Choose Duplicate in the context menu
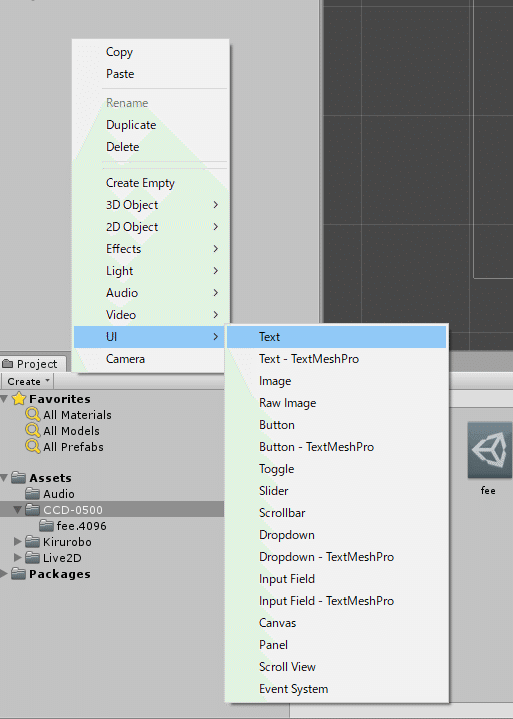Image resolution: width=513 pixels, height=719 pixels. (x=151, y=125)
